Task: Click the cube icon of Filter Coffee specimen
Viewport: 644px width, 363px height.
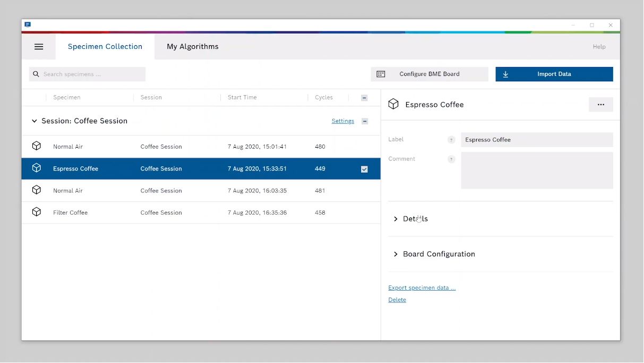Action: tap(37, 212)
